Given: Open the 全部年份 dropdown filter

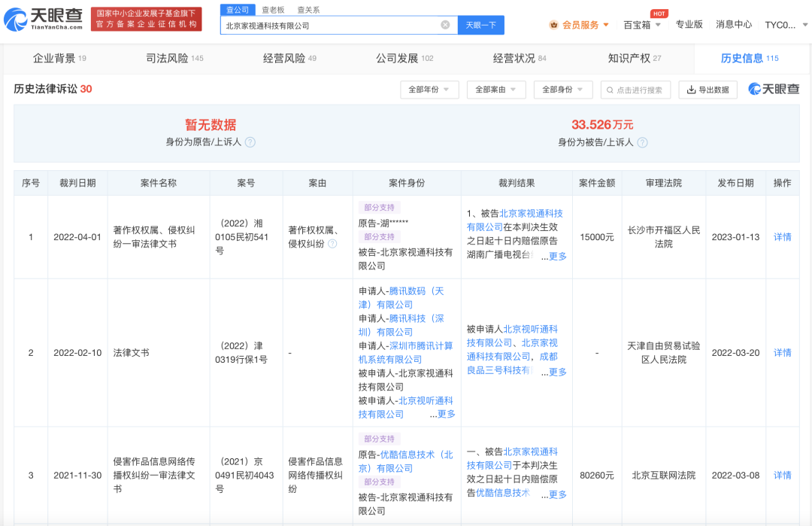Looking at the screenshot, I should (429, 90).
